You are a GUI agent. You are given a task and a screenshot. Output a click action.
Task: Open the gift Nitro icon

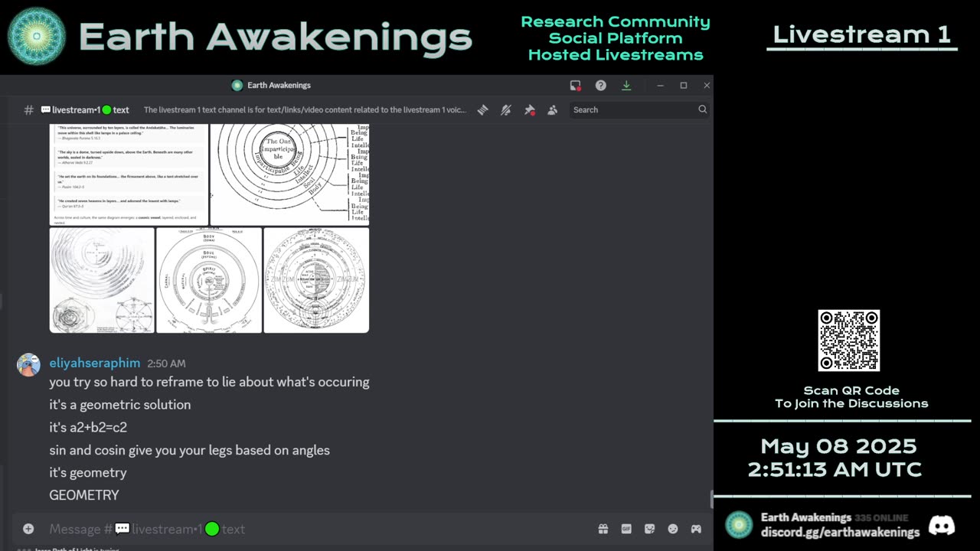click(x=603, y=529)
